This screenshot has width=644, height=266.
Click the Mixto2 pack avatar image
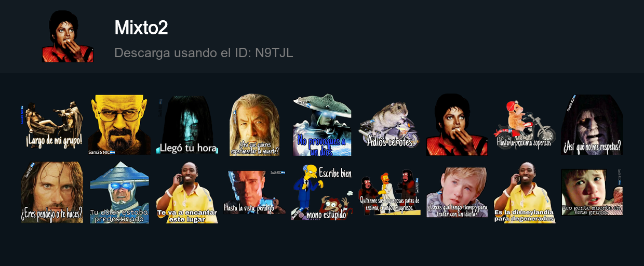pyautogui.click(x=68, y=36)
